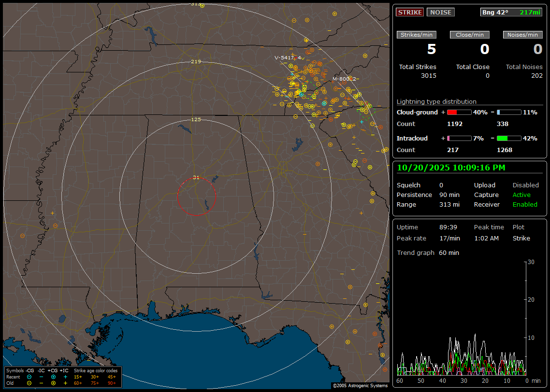Select the Strikes/min counter label

(x=417, y=35)
